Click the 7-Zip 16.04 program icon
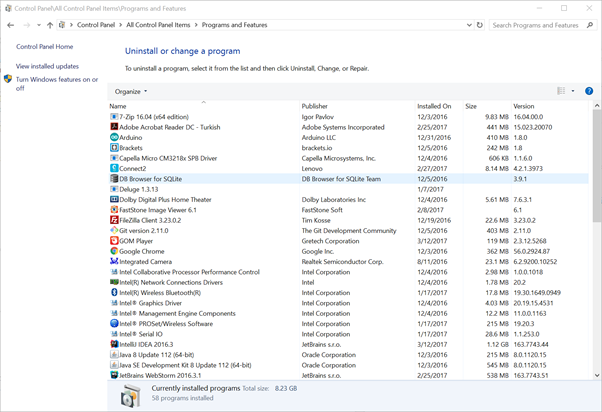 point(114,116)
